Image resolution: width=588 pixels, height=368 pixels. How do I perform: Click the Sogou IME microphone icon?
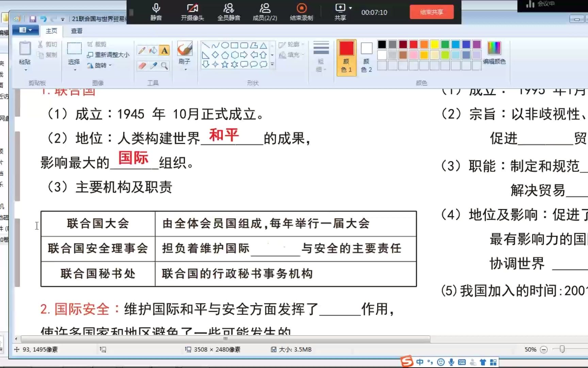451,362
